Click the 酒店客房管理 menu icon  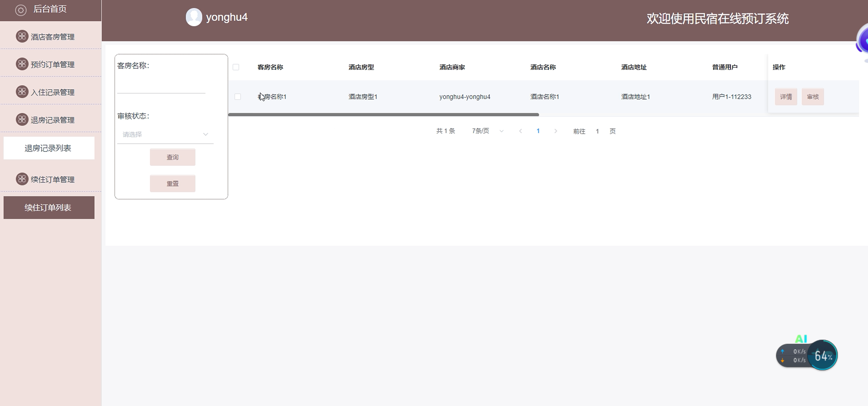(22, 36)
